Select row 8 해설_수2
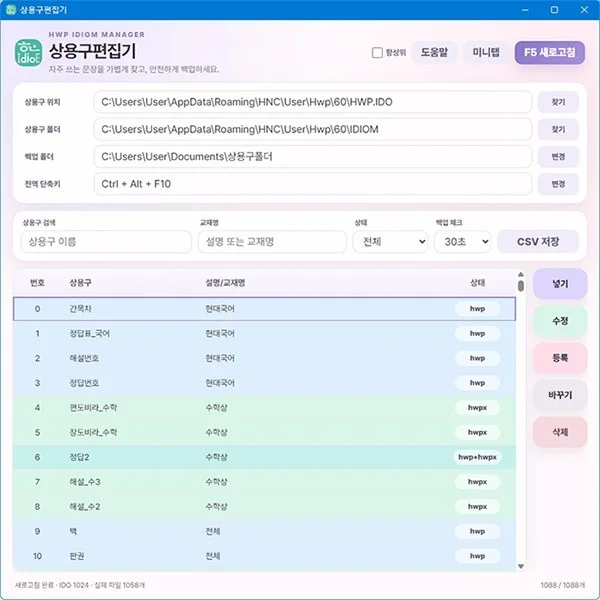 264,507
